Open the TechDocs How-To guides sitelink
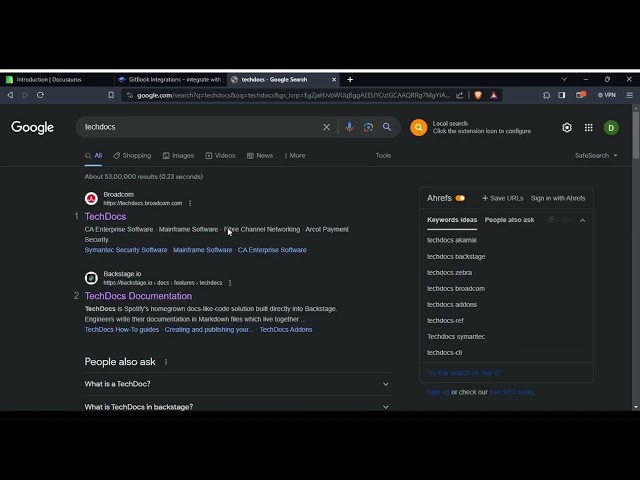Image resolution: width=640 pixels, height=480 pixels. coord(122,330)
